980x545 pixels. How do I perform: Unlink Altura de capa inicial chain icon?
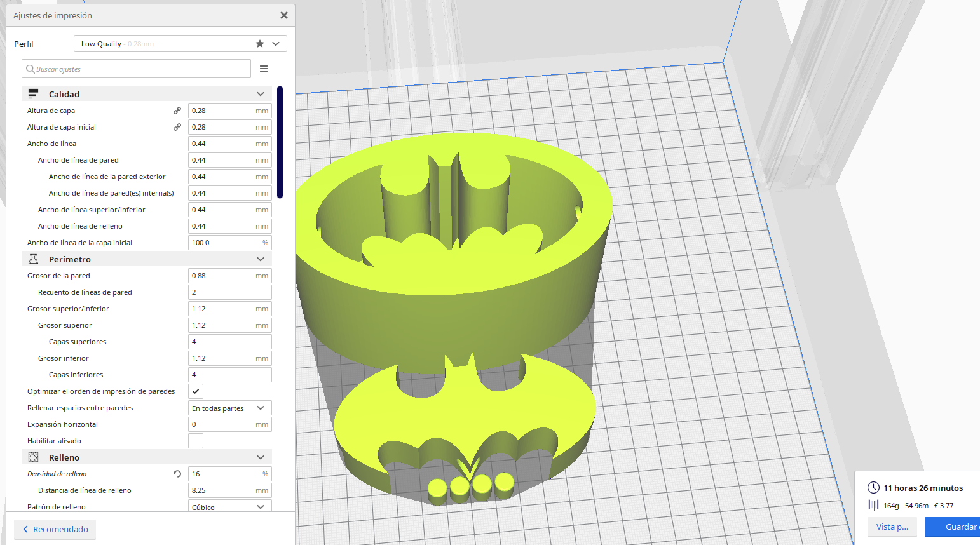(x=177, y=126)
